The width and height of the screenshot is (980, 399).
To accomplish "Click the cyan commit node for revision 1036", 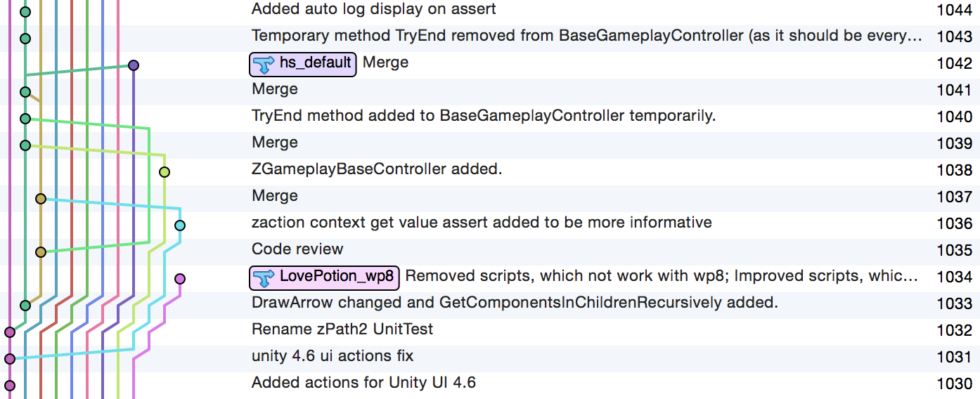I will click(x=180, y=225).
